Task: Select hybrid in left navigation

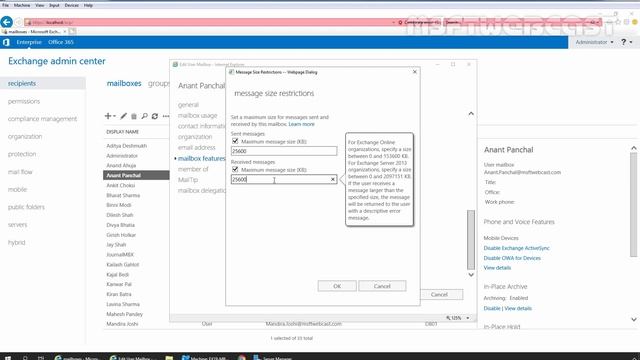Action: pos(17,242)
